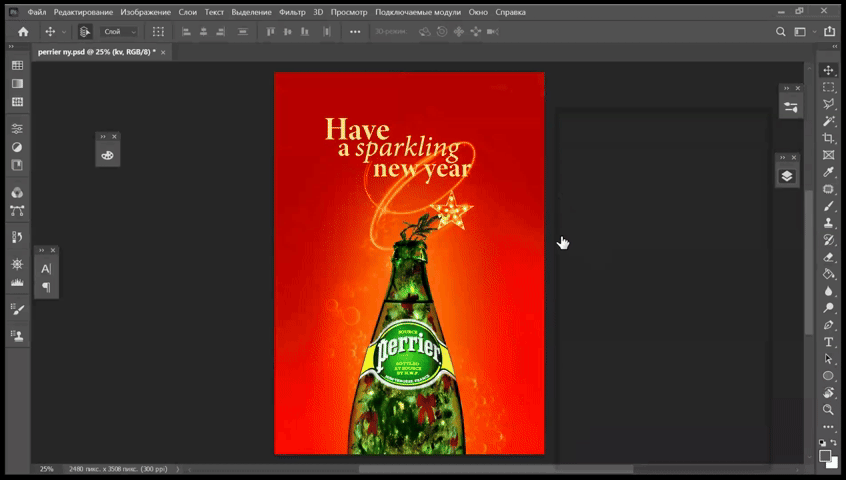The image size is (846, 480).
Task: Open the Paragraph panel icon
Action: click(x=45, y=287)
